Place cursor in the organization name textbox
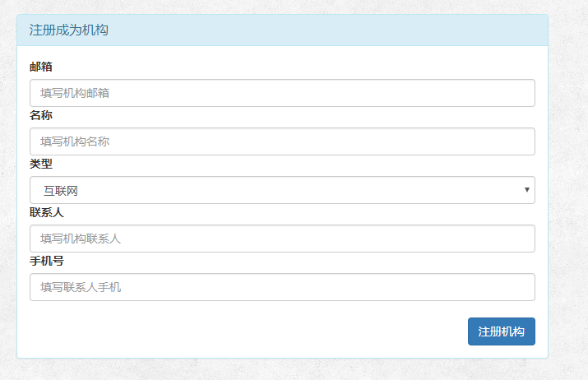 tap(282, 141)
